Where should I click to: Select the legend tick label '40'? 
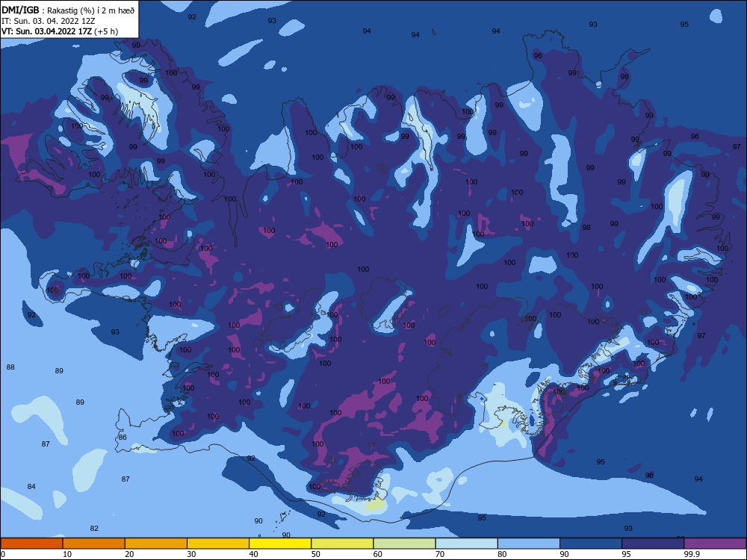tap(253, 554)
